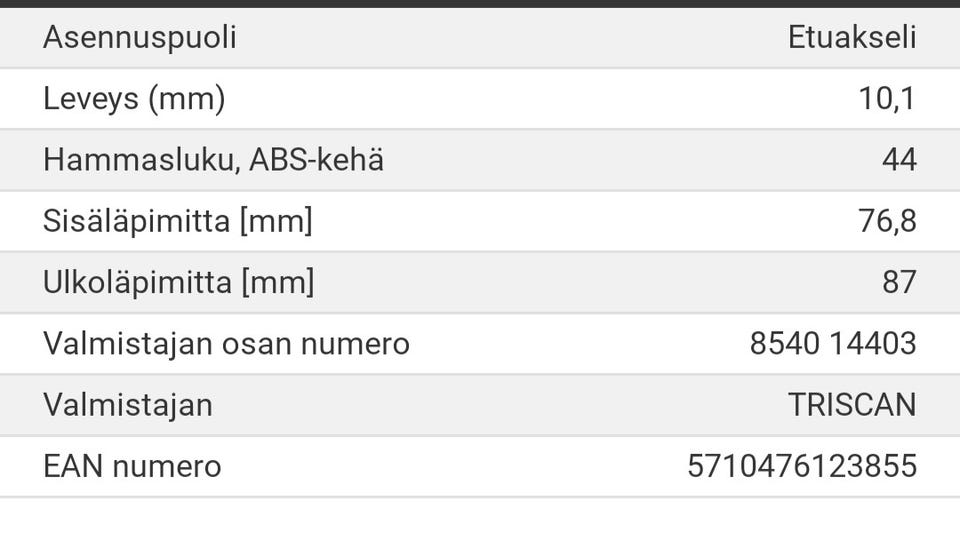960x549 pixels.
Task: Select the outer diameter value 87
Action: pos(899,283)
